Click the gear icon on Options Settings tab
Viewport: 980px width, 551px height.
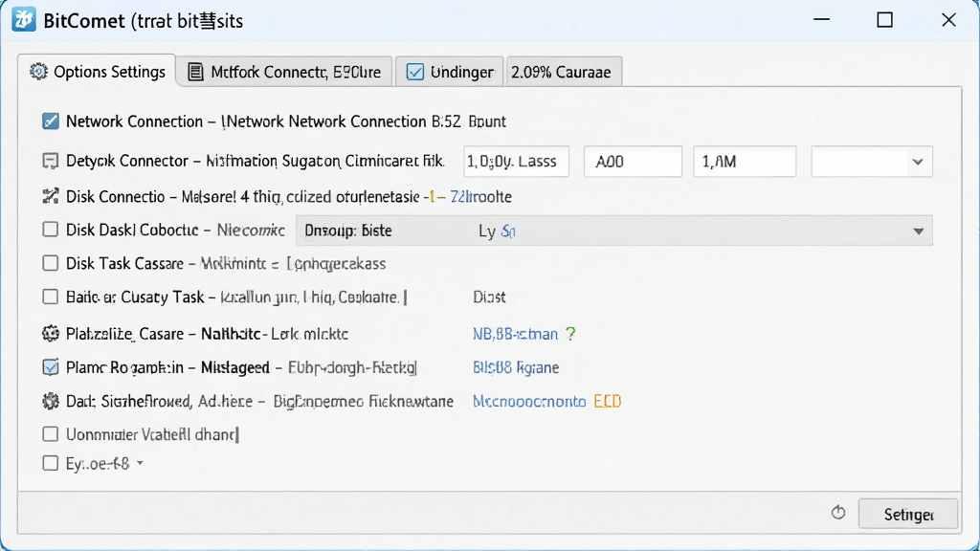pyautogui.click(x=38, y=72)
